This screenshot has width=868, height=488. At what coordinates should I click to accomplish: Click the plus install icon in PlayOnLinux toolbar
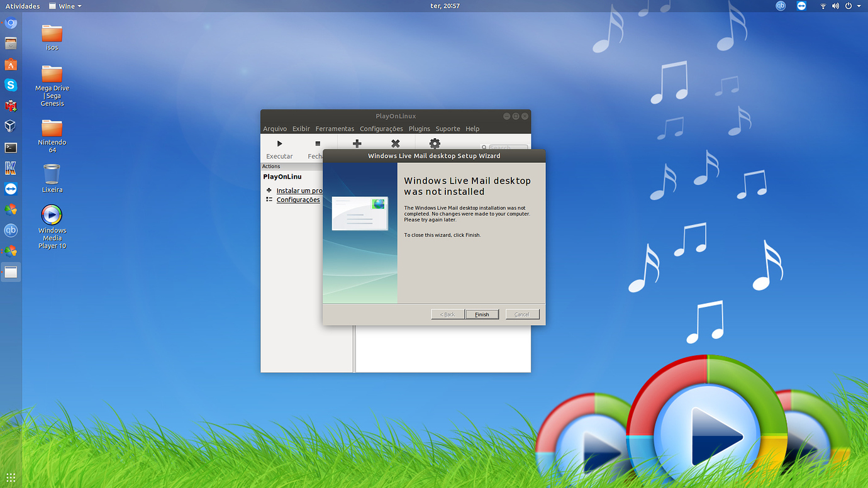coord(357,144)
